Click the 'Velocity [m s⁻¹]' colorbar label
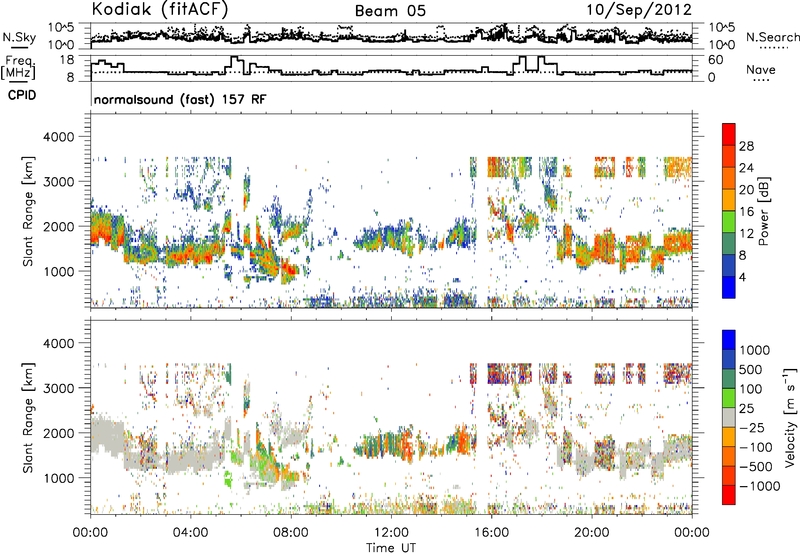 pyautogui.click(x=790, y=417)
